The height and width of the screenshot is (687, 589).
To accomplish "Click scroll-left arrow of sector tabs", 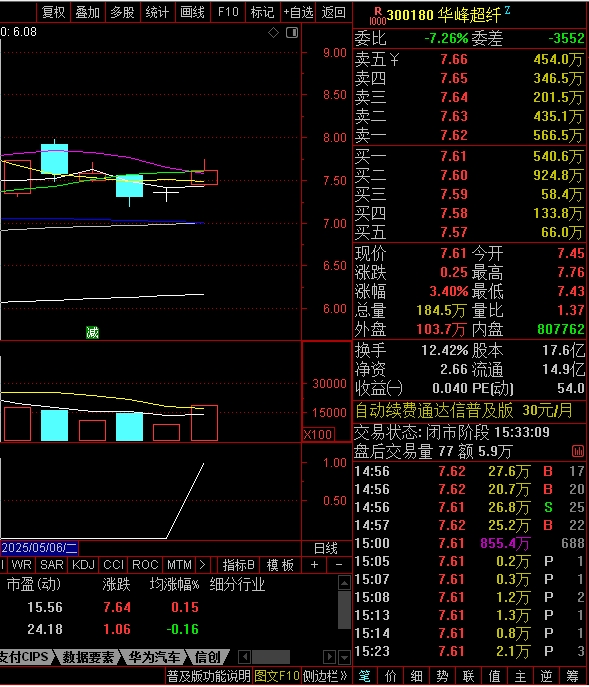I will tap(245, 657).
